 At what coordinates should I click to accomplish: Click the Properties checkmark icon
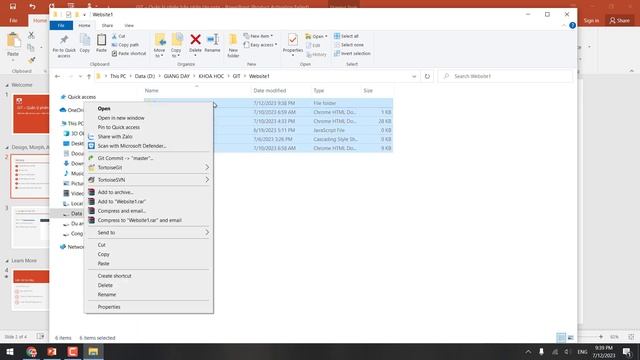click(x=293, y=40)
